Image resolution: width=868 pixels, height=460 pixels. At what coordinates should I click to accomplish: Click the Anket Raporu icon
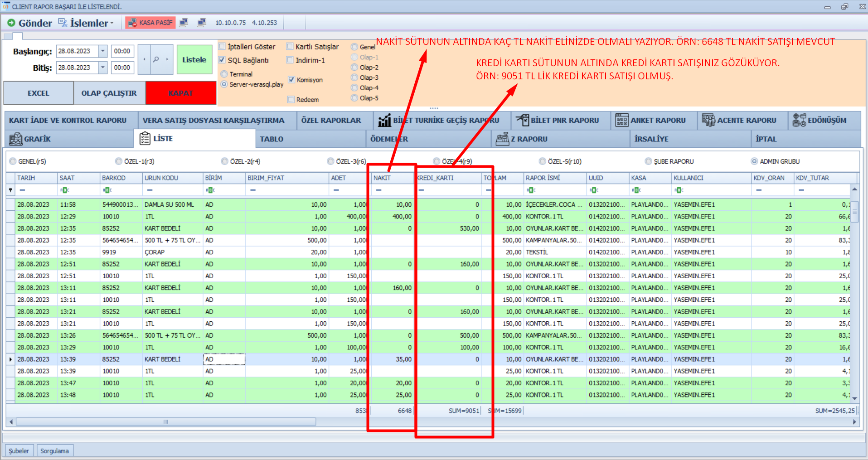621,121
